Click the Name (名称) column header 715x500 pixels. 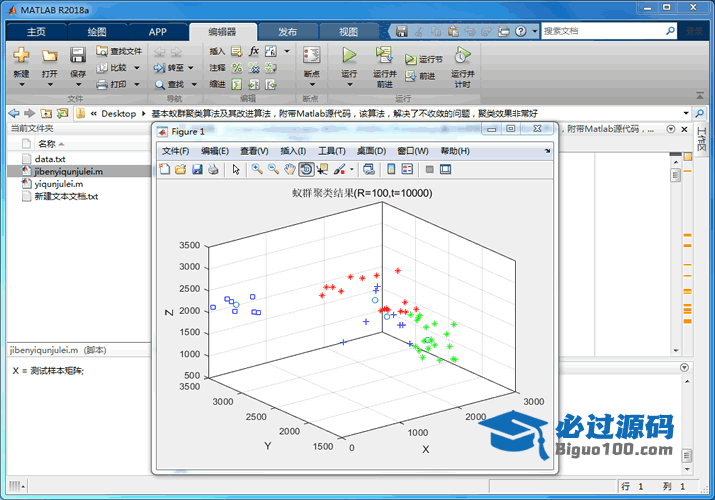[x=47, y=144]
